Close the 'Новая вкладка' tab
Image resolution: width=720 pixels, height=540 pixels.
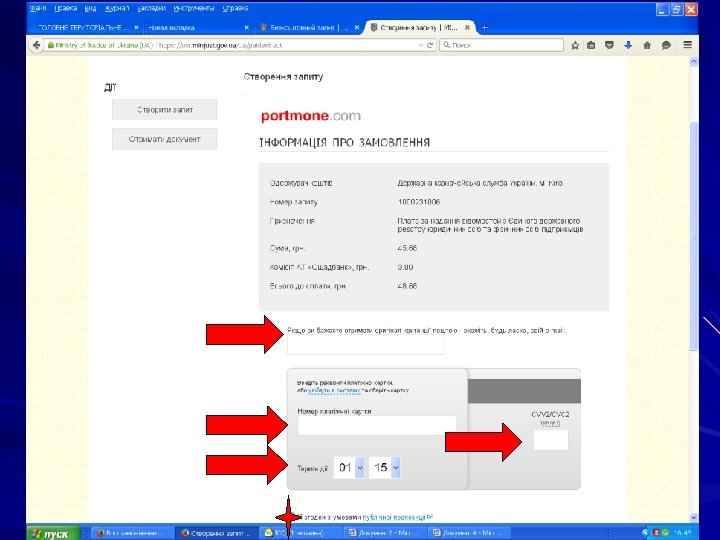[x=247, y=28]
